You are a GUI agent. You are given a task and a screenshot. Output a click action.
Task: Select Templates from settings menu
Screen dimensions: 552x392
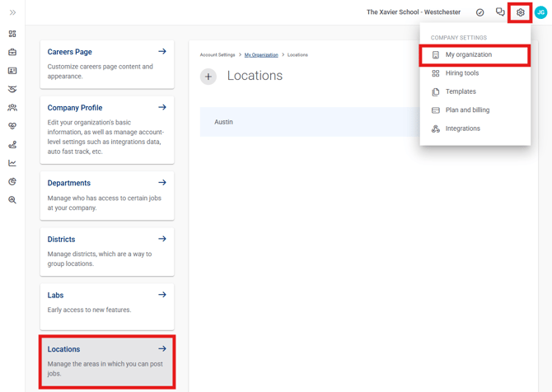tap(475, 91)
